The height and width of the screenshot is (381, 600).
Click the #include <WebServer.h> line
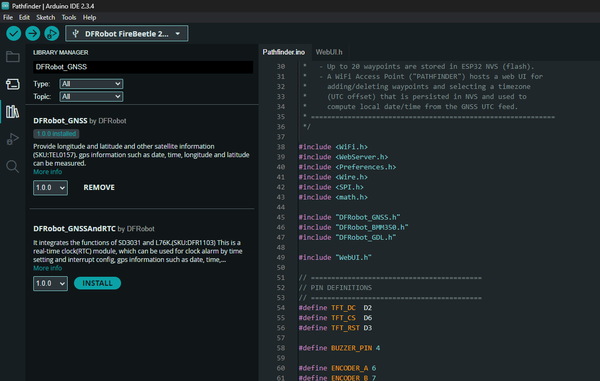coord(343,157)
